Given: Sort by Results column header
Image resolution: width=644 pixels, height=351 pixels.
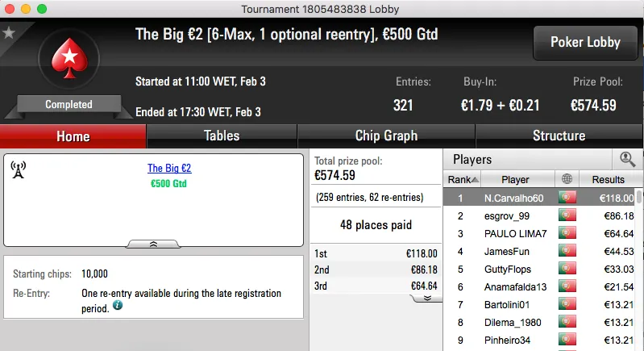Looking at the screenshot, I should click(608, 179).
